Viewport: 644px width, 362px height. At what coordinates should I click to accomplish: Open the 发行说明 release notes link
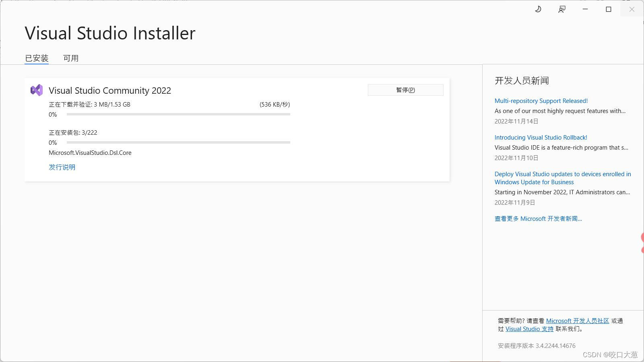[x=62, y=167]
